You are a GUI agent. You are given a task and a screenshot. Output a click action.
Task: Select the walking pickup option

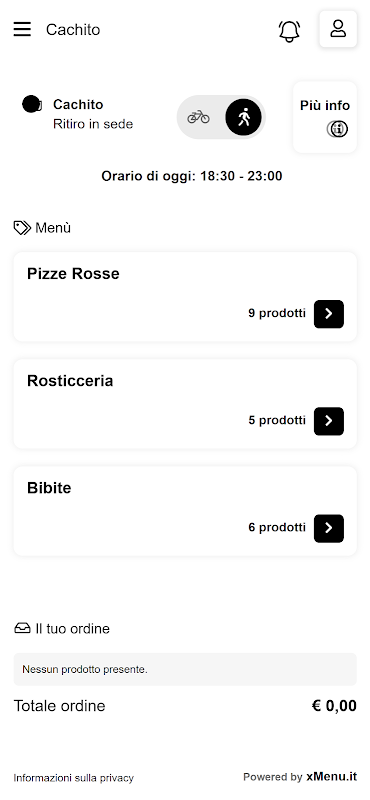point(243,117)
